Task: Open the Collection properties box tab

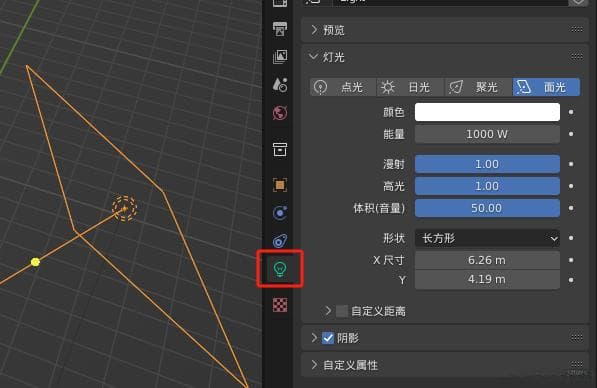Action: 280,149
